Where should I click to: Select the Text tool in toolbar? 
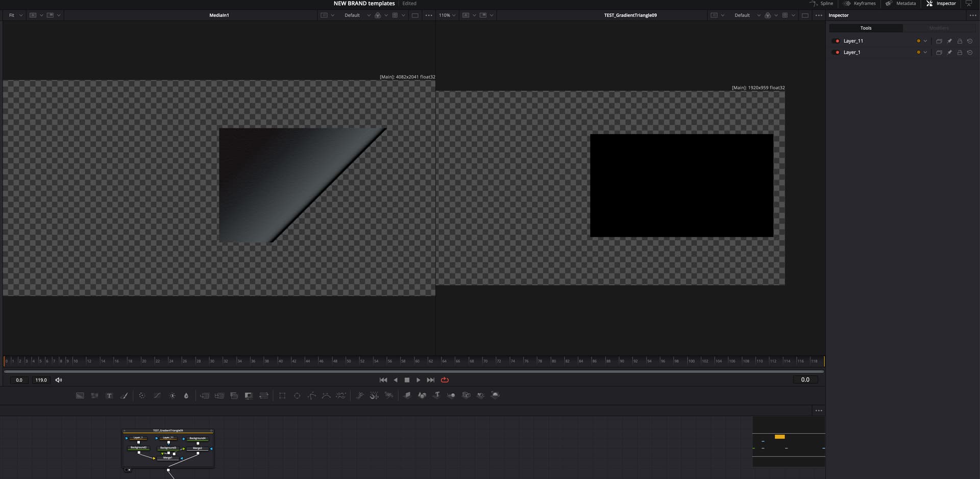109,396
